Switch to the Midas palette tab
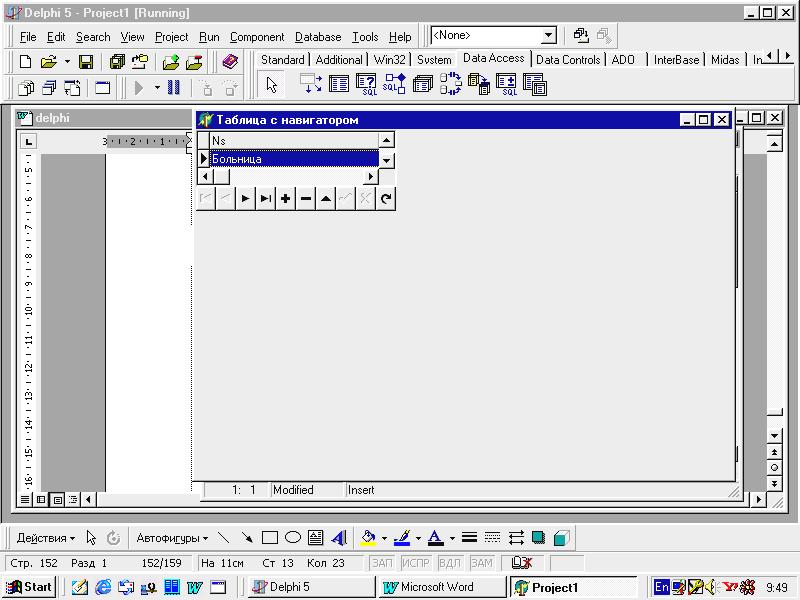 (x=725, y=60)
